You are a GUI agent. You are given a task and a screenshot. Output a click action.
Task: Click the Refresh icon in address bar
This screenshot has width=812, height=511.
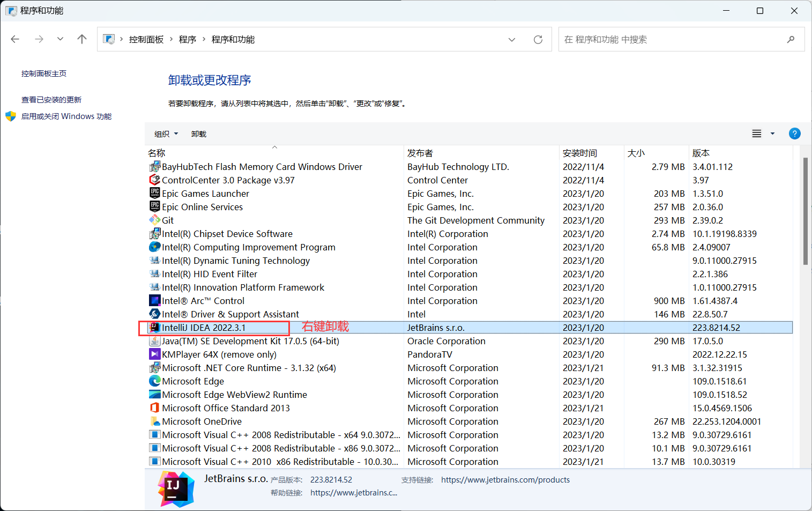538,40
